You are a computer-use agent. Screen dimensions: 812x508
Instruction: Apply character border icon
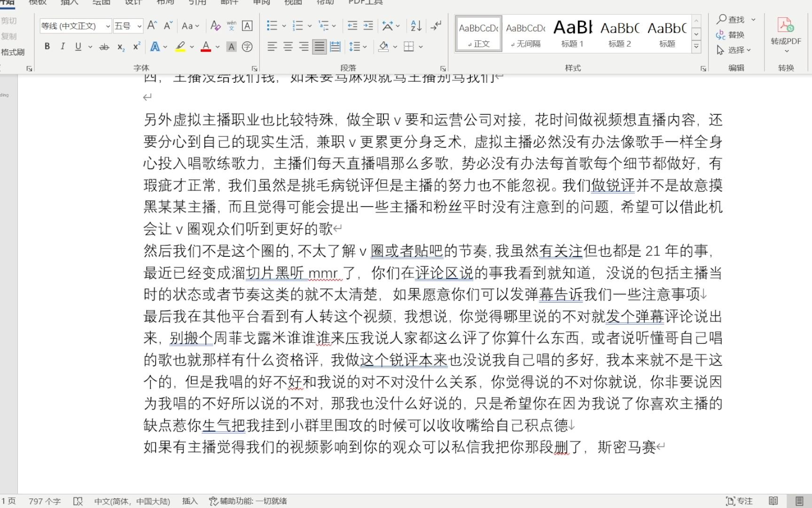click(247, 25)
